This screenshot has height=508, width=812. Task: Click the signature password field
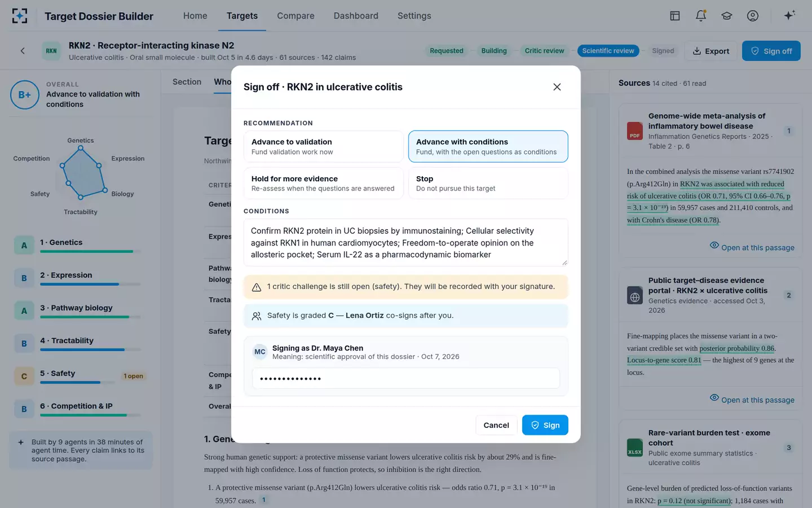tap(406, 378)
